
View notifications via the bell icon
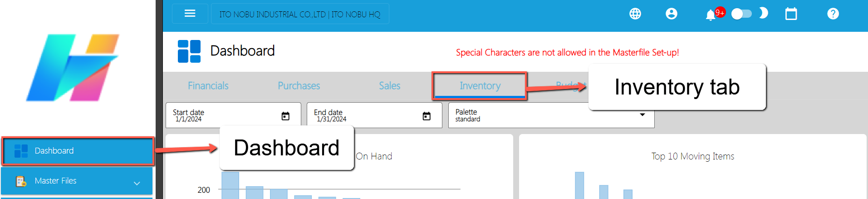coord(711,15)
